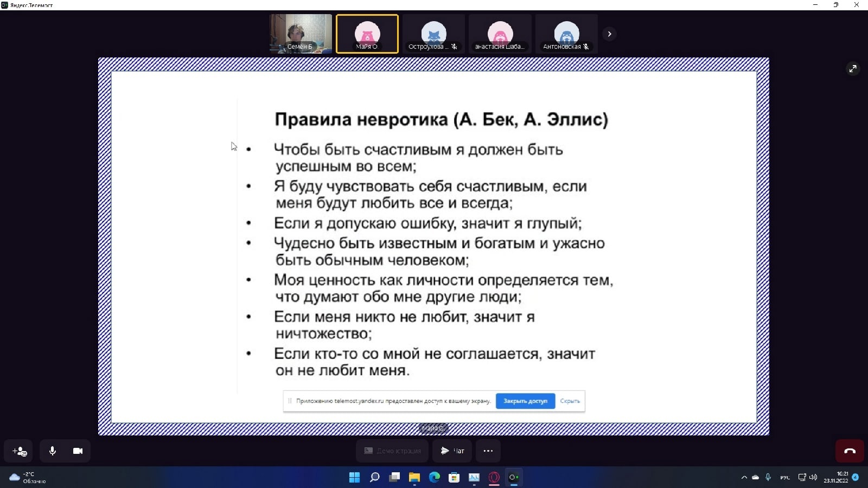This screenshot has width=868, height=488.
Task: Toggle the camera on or off
Action: tap(78, 451)
